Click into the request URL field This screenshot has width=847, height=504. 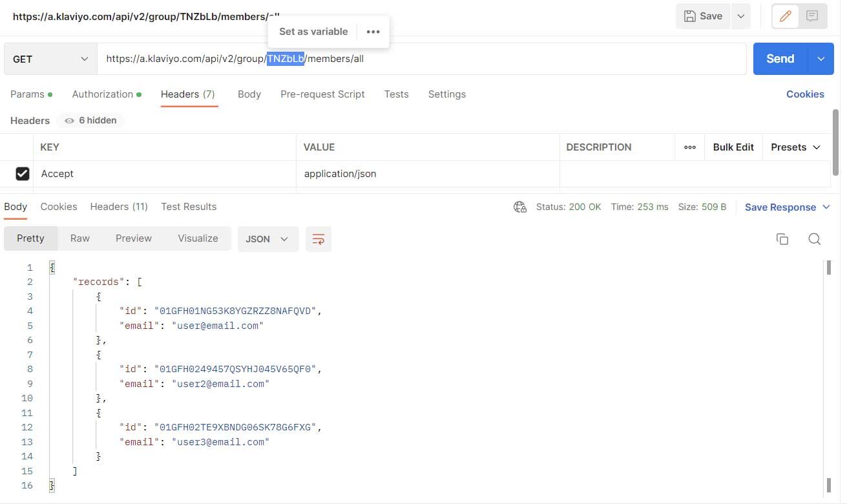point(421,59)
